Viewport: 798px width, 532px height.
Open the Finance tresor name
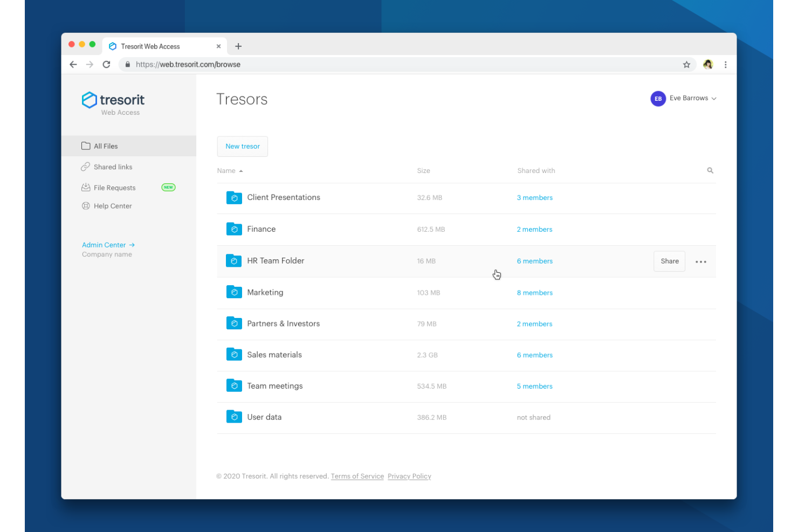262,229
